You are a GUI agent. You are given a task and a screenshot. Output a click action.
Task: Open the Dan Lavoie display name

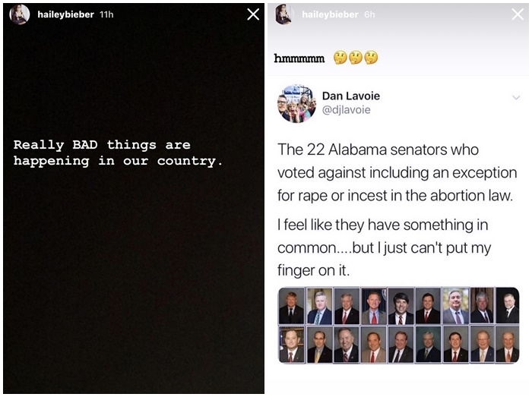tap(351, 96)
